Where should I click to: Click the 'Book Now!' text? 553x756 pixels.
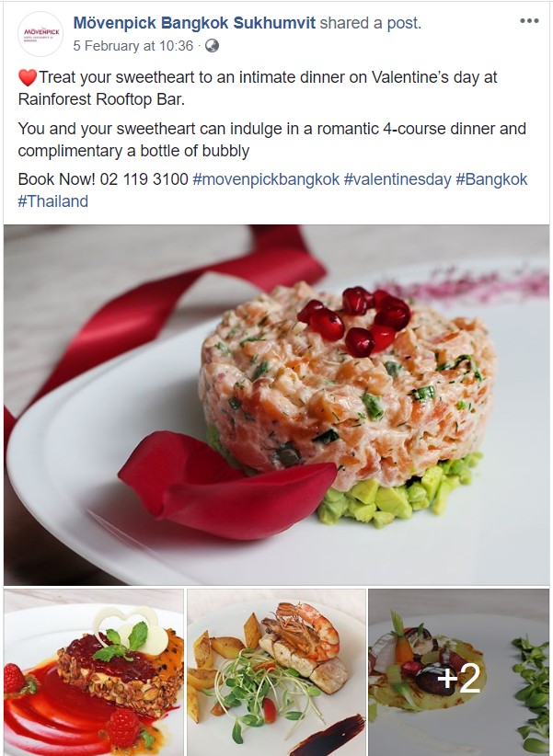pos(57,179)
